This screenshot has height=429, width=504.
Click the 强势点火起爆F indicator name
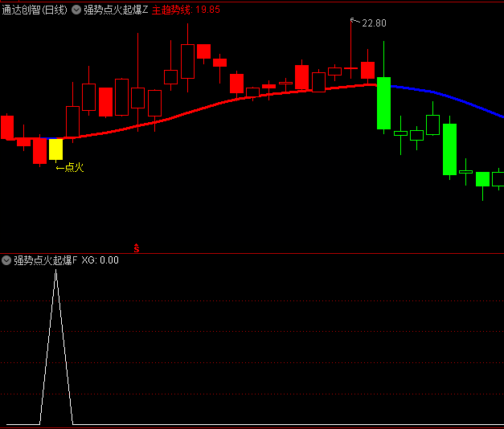pyautogui.click(x=45, y=260)
